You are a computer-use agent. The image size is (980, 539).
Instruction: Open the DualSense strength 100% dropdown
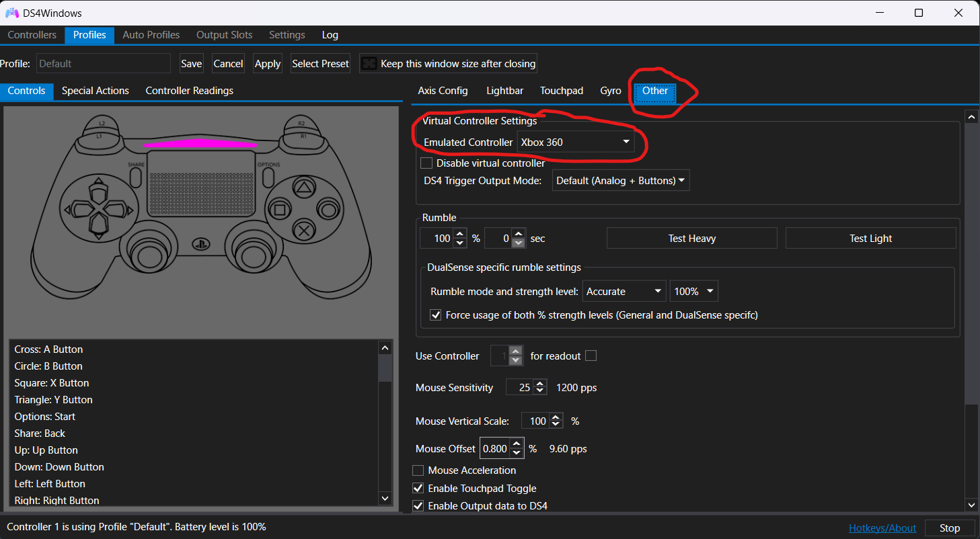click(694, 292)
